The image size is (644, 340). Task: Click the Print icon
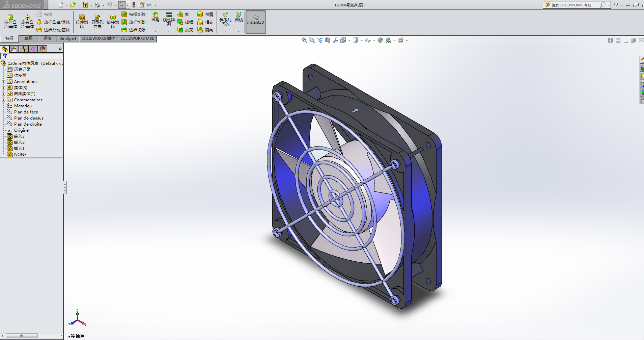pos(97,5)
